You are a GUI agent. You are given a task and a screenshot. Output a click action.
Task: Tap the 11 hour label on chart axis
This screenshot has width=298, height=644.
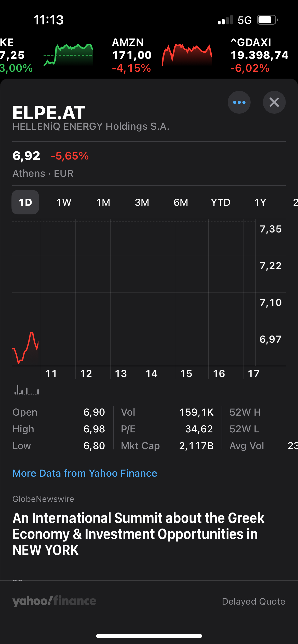tap(51, 373)
